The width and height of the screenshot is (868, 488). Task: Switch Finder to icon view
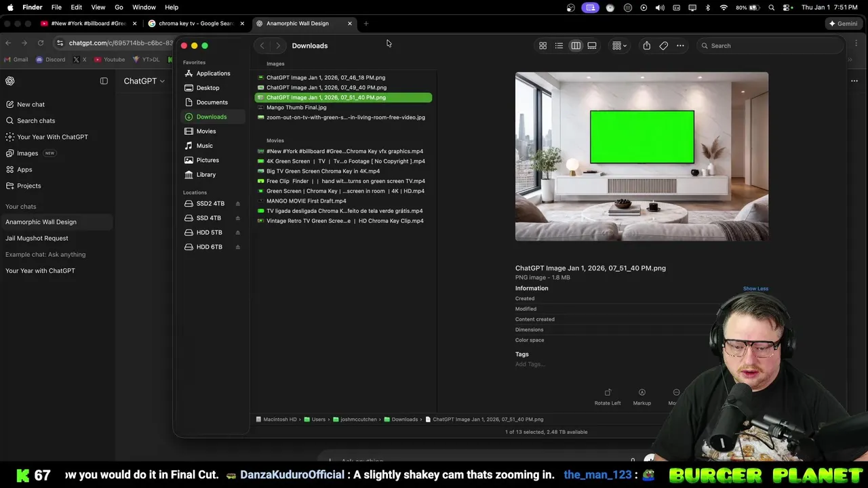point(542,45)
